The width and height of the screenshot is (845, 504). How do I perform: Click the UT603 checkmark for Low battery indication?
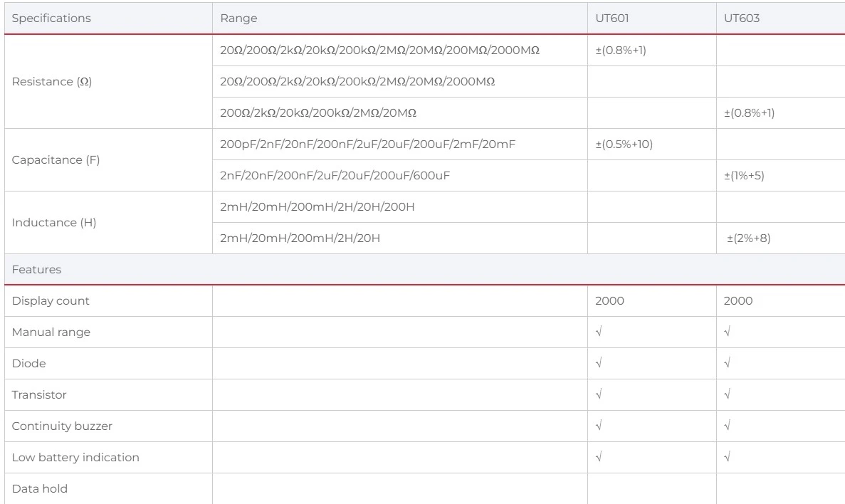point(726,458)
